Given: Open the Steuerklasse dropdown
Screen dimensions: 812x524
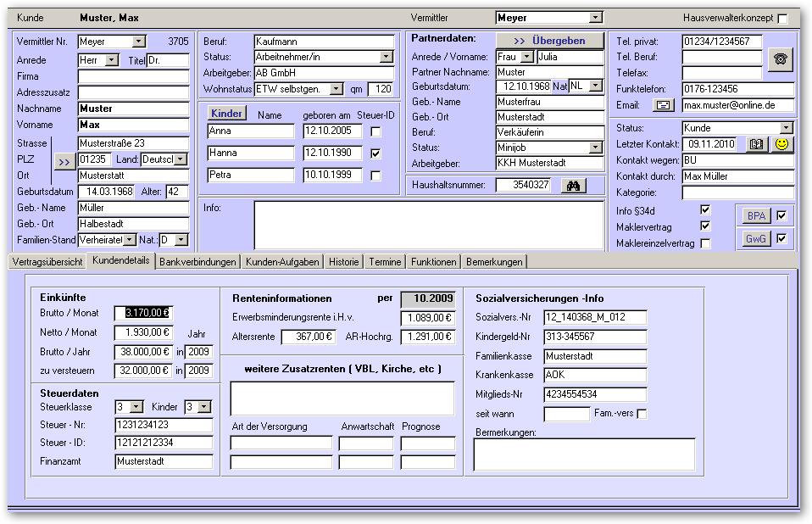Looking at the screenshot, I should [137, 407].
